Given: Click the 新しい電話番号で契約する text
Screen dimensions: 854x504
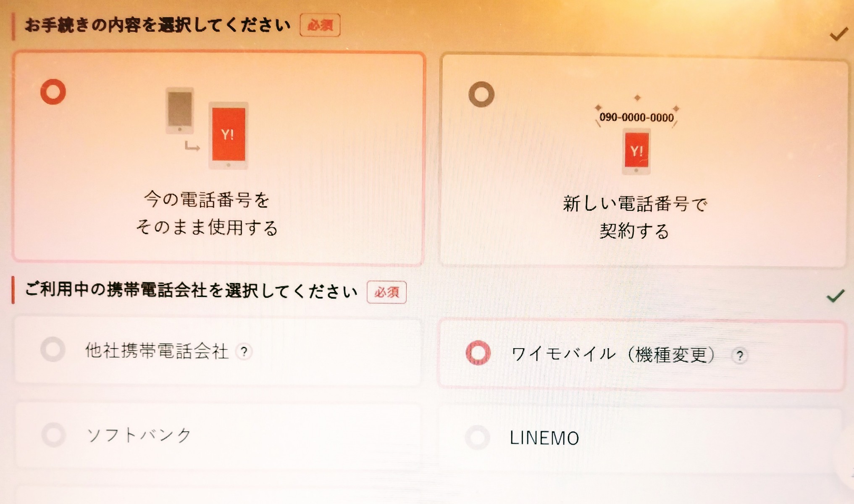Looking at the screenshot, I should [635, 217].
